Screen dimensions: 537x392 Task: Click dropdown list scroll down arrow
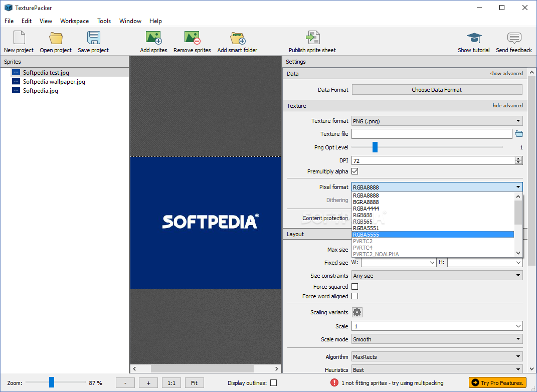[x=518, y=253]
